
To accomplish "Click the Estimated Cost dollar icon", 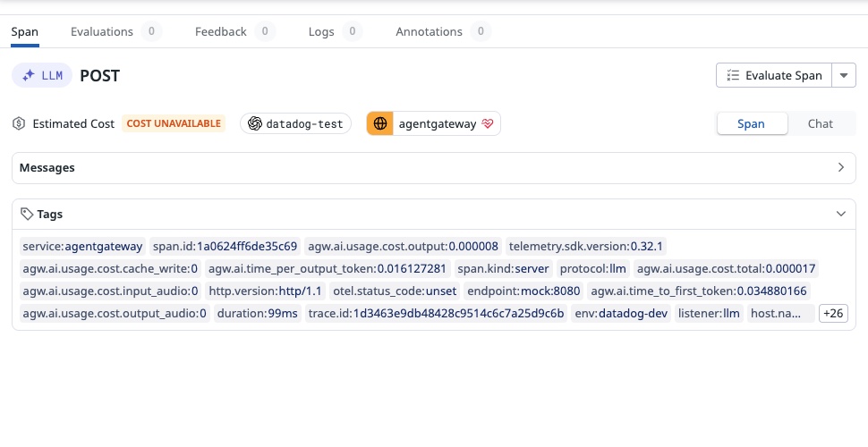I will (x=19, y=123).
